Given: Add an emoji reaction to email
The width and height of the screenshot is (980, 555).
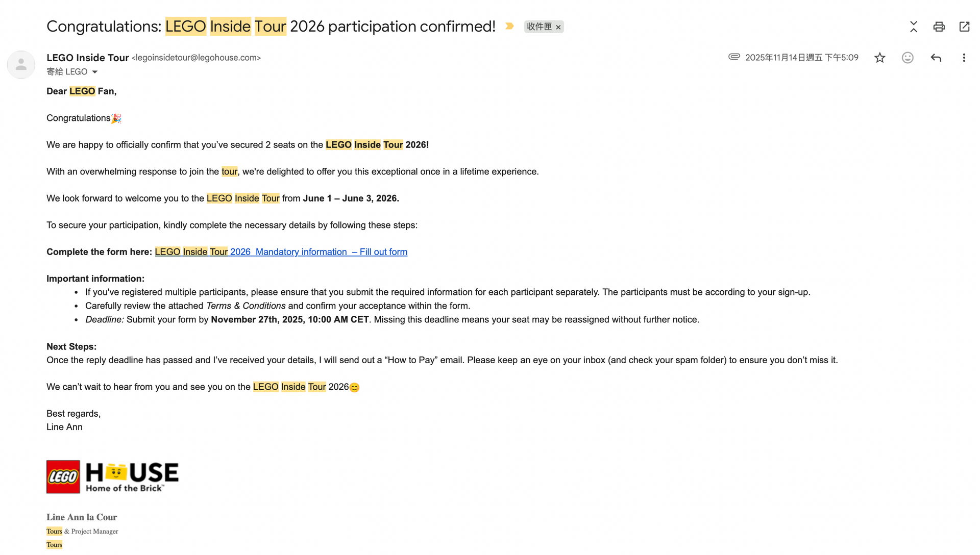Looking at the screenshot, I should click(x=908, y=58).
